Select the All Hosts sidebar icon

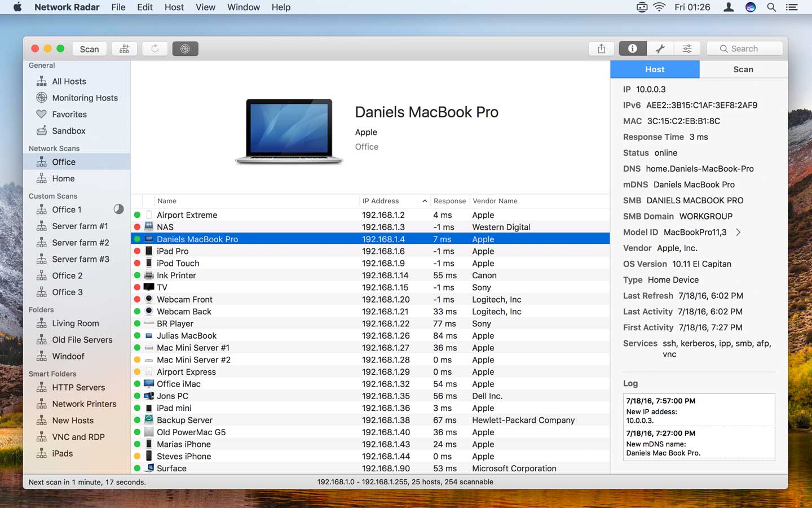(x=42, y=81)
